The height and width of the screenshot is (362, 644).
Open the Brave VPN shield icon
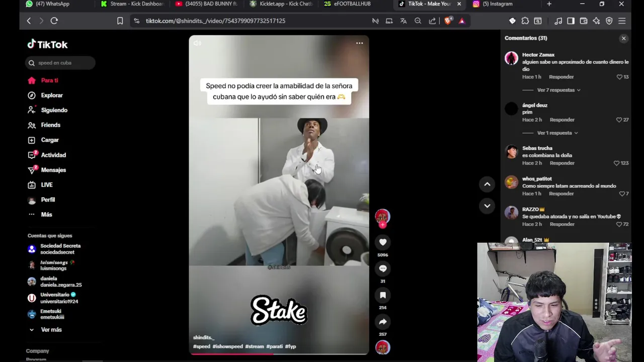(x=609, y=21)
